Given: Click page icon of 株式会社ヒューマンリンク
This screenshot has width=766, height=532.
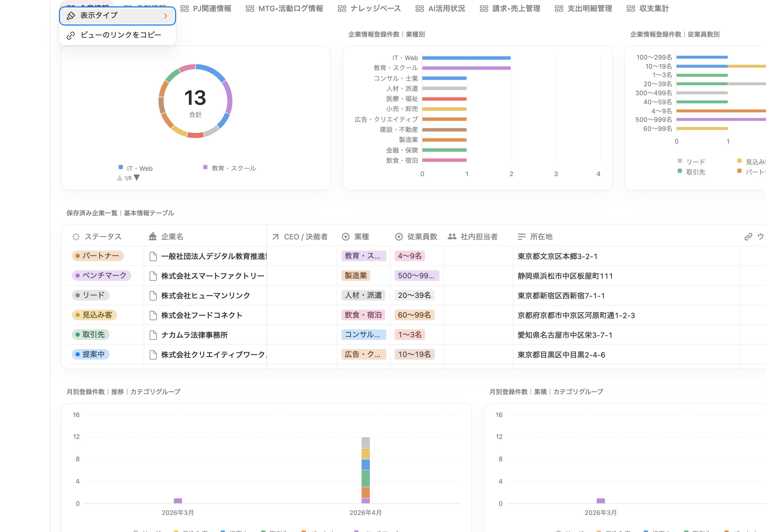Looking at the screenshot, I should pyautogui.click(x=153, y=296).
